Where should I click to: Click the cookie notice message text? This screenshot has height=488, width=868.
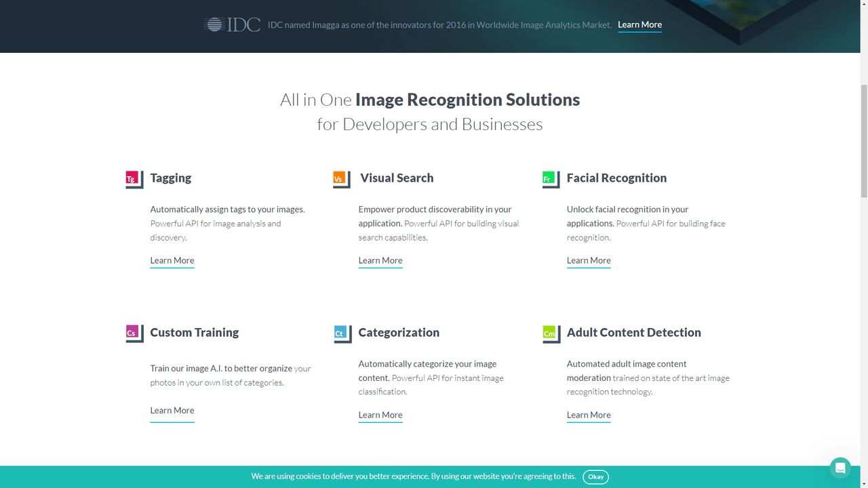414,476
